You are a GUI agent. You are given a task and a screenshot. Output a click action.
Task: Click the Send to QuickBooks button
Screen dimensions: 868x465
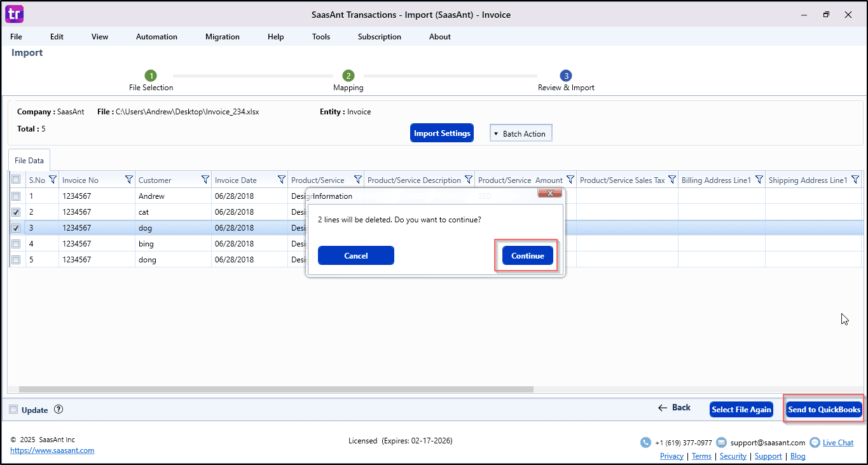824,410
